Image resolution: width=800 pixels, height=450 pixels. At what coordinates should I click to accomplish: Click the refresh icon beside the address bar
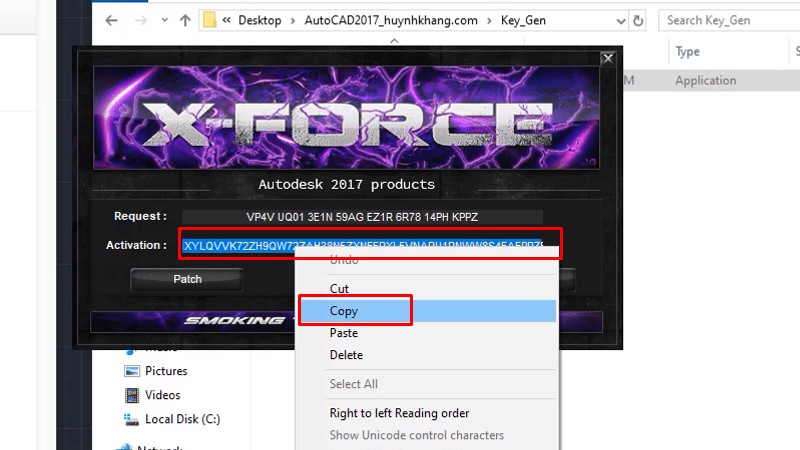[x=641, y=20]
